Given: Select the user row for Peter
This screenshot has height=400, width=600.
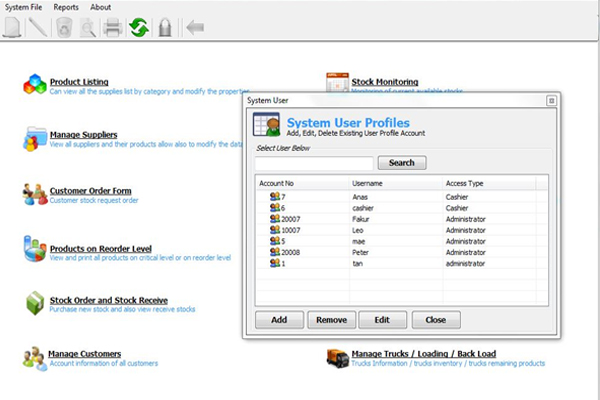Looking at the screenshot, I should 366,252.
